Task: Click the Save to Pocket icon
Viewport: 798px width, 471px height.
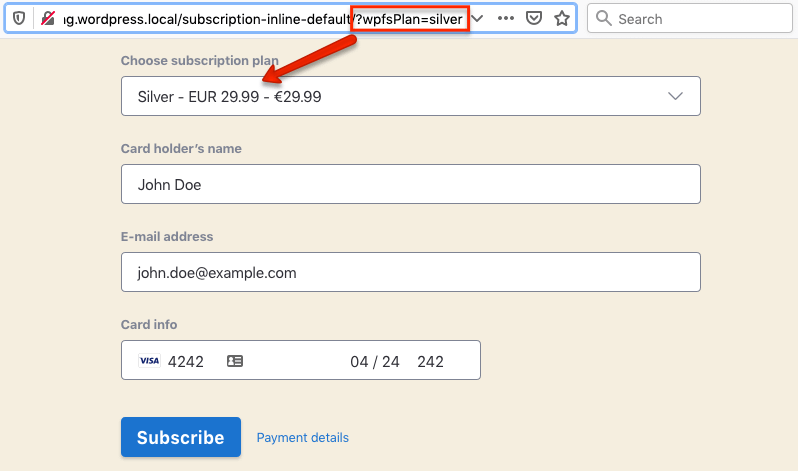Action: click(535, 19)
